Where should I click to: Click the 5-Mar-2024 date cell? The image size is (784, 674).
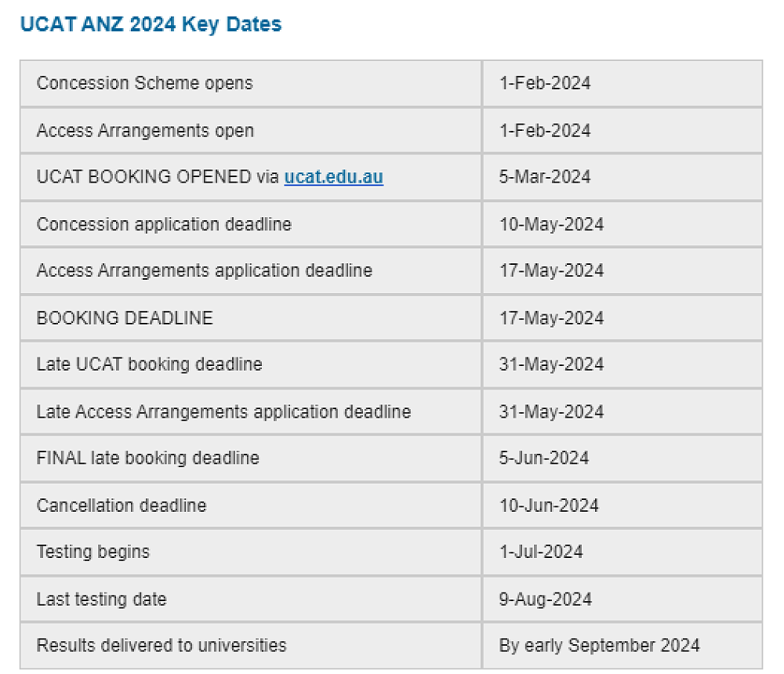pyautogui.click(x=545, y=177)
